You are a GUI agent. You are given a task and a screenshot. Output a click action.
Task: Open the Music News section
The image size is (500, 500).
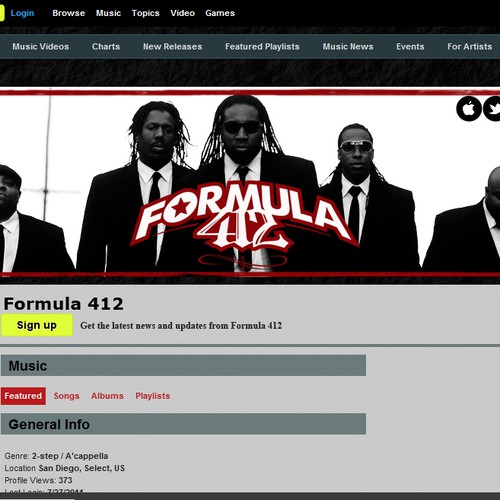[348, 46]
